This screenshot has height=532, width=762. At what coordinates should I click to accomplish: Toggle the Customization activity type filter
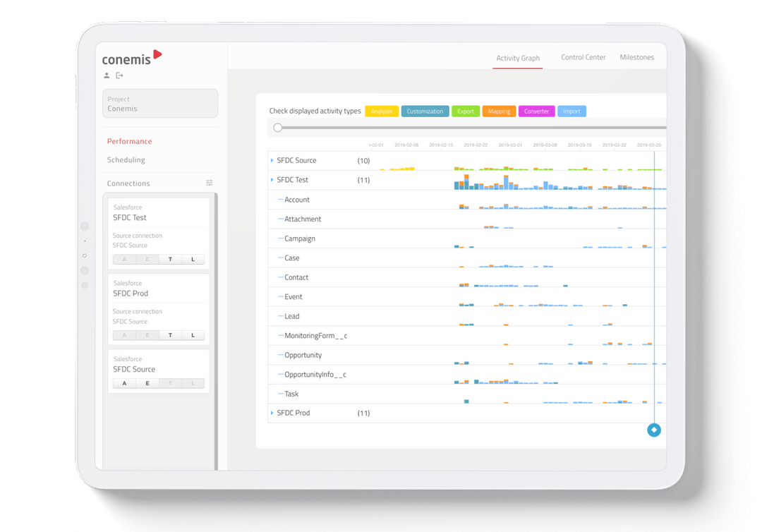(425, 111)
